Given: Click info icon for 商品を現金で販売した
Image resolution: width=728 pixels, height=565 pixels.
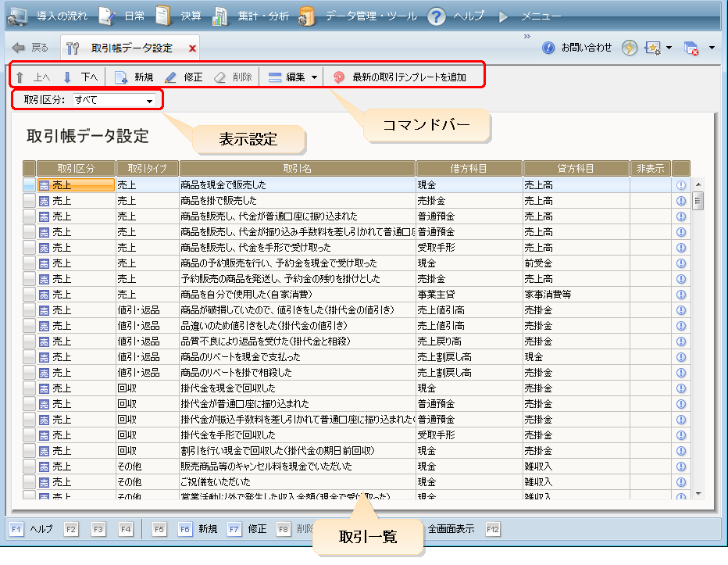Looking at the screenshot, I should tap(681, 185).
